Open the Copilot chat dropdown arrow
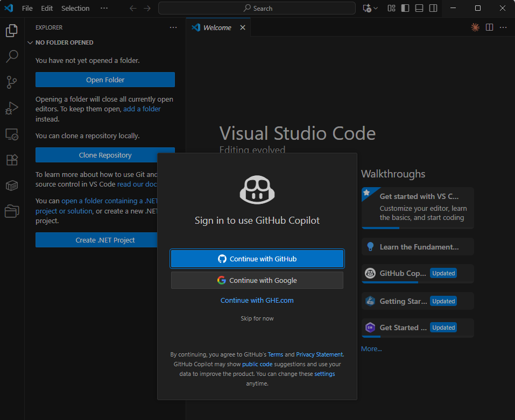The image size is (515, 420). [376, 8]
